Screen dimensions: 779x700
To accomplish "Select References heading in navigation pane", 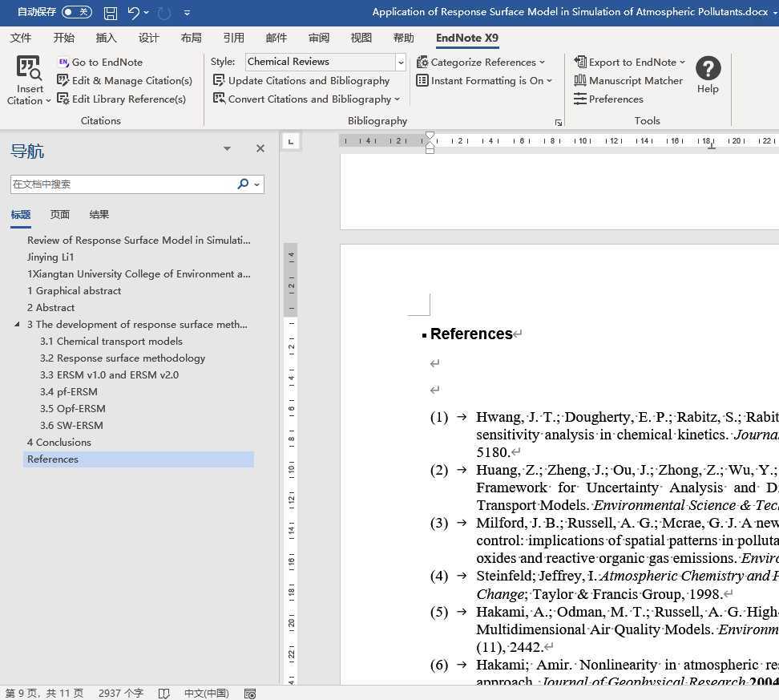I will [x=139, y=459].
